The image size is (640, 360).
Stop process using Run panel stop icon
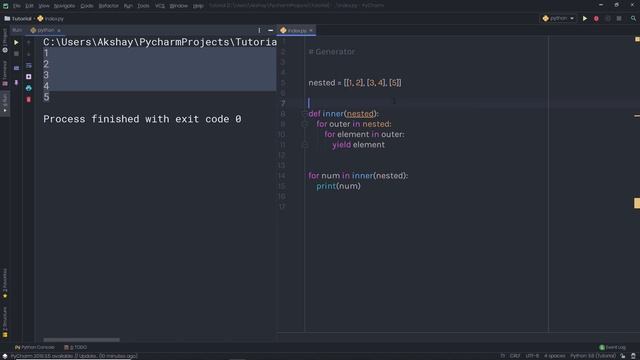pos(16,53)
